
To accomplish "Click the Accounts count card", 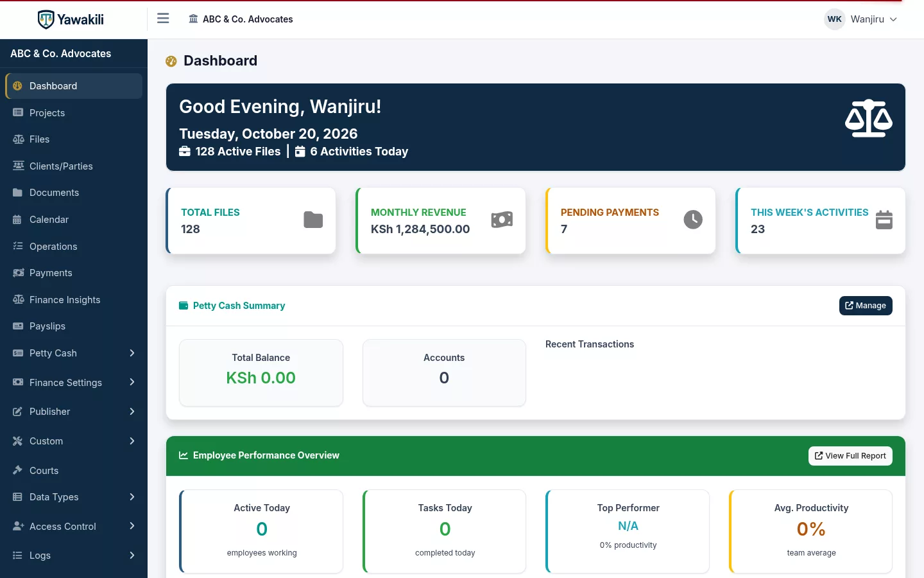I will coord(444,372).
